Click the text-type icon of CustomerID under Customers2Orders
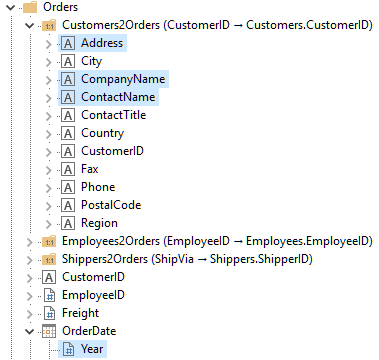Screen dimensions: 379x360 tap(68, 151)
